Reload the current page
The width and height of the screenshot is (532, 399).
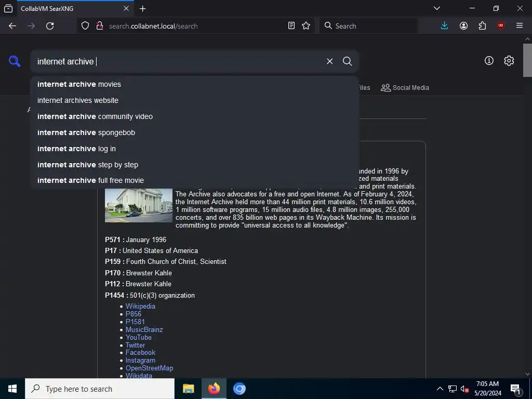50,26
